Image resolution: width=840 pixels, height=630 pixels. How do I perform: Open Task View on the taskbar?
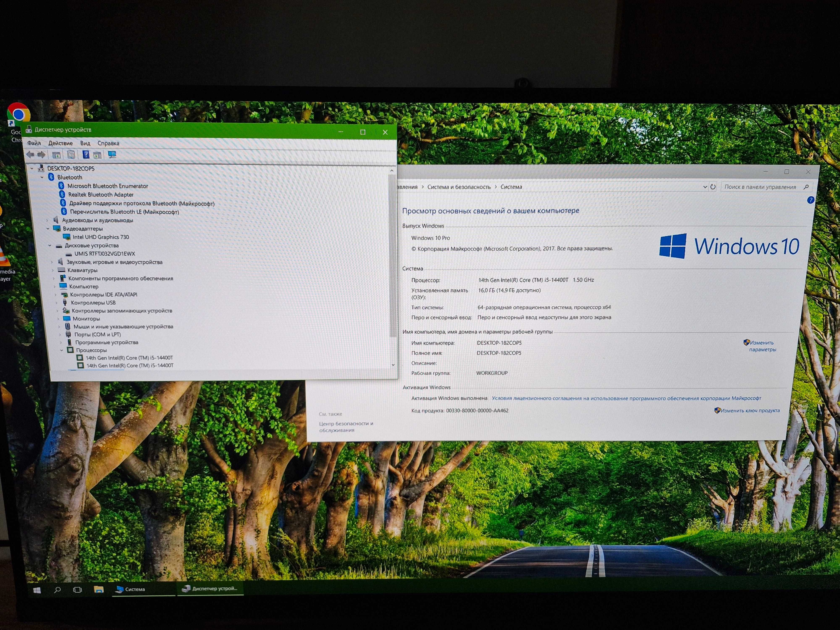point(77,590)
